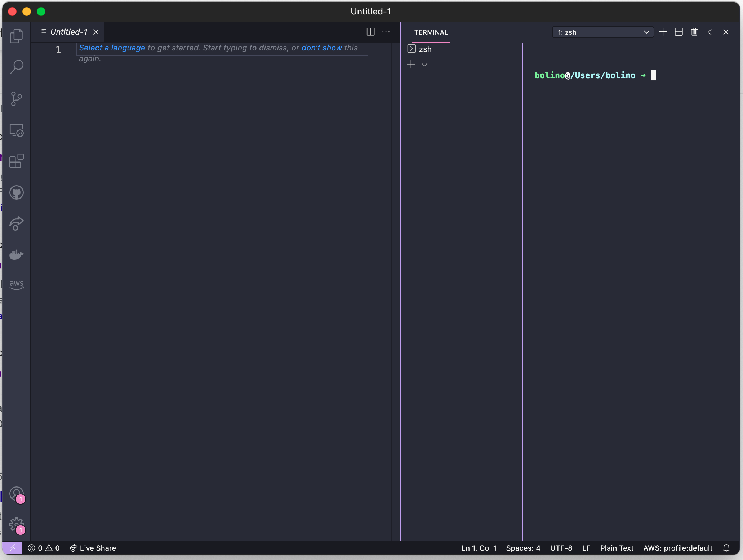
Task: Open the terminal launch profile chevron
Action: tap(424, 64)
